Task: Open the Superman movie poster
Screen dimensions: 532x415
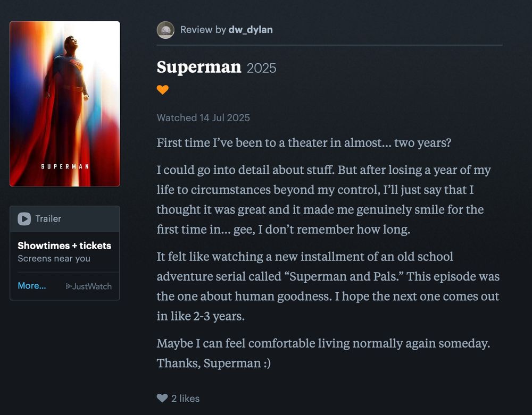Action: [x=64, y=103]
